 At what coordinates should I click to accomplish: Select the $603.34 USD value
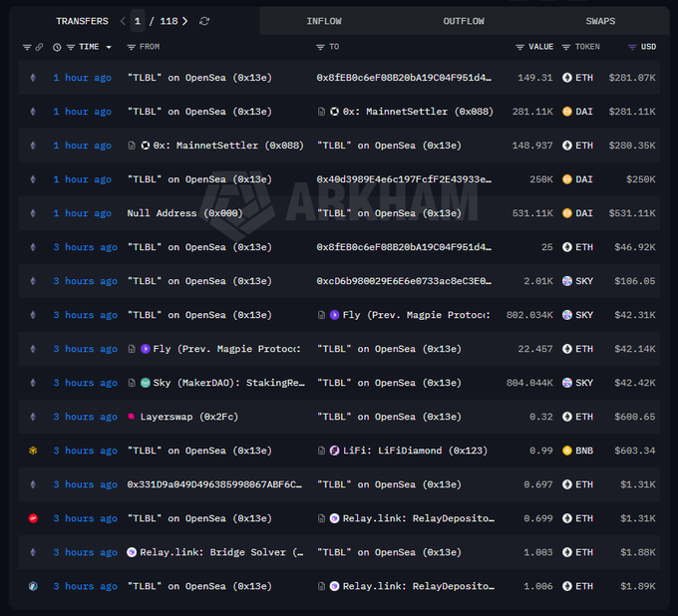coord(635,451)
